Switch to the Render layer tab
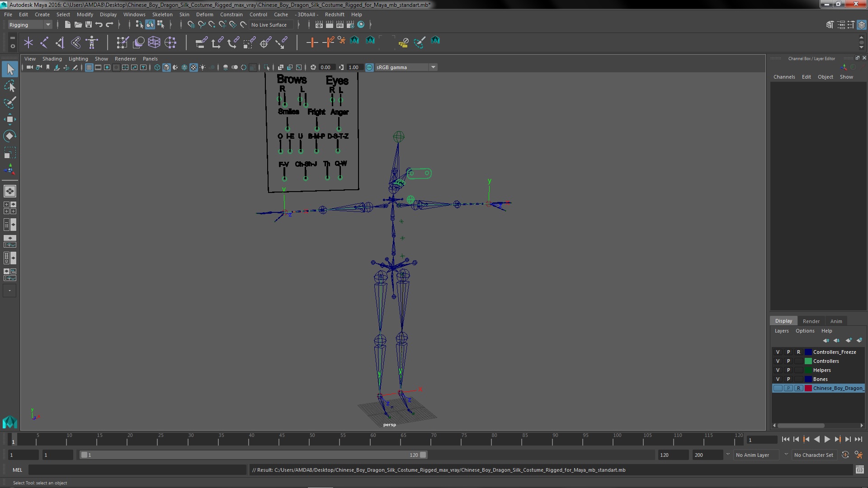 811,321
